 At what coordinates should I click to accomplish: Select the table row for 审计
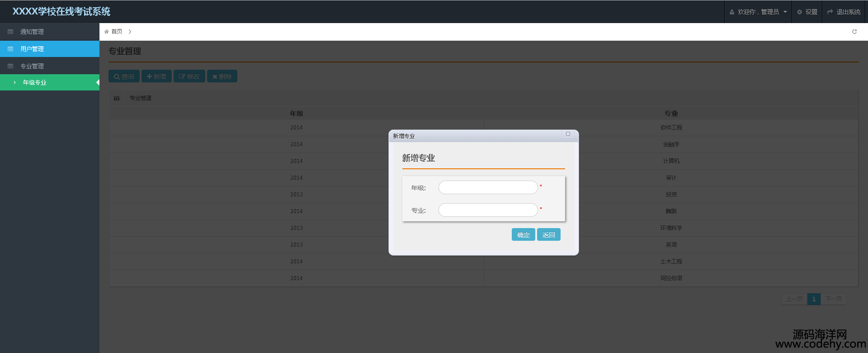pos(484,178)
